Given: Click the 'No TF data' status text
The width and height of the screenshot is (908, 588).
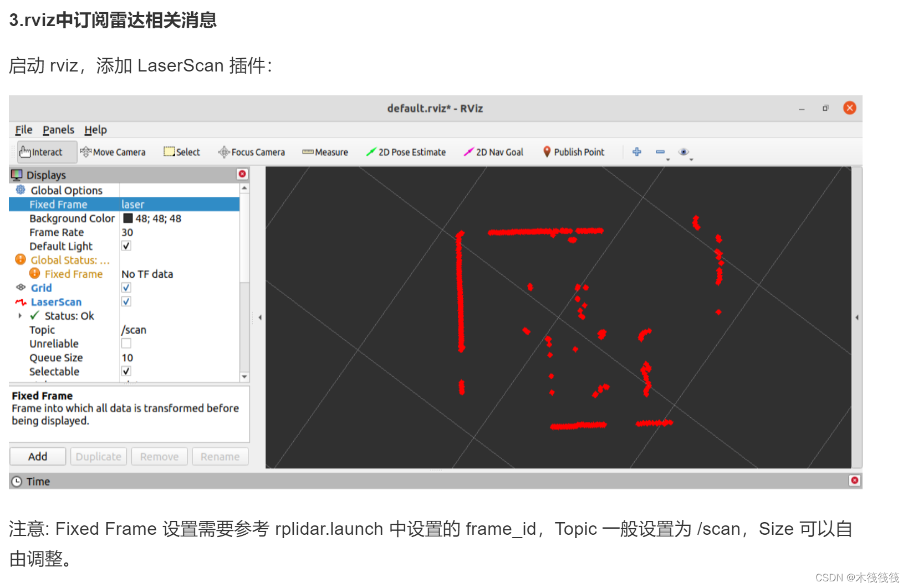Looking at the screenshot, I should pyautogui.click(x=147, y=274).
